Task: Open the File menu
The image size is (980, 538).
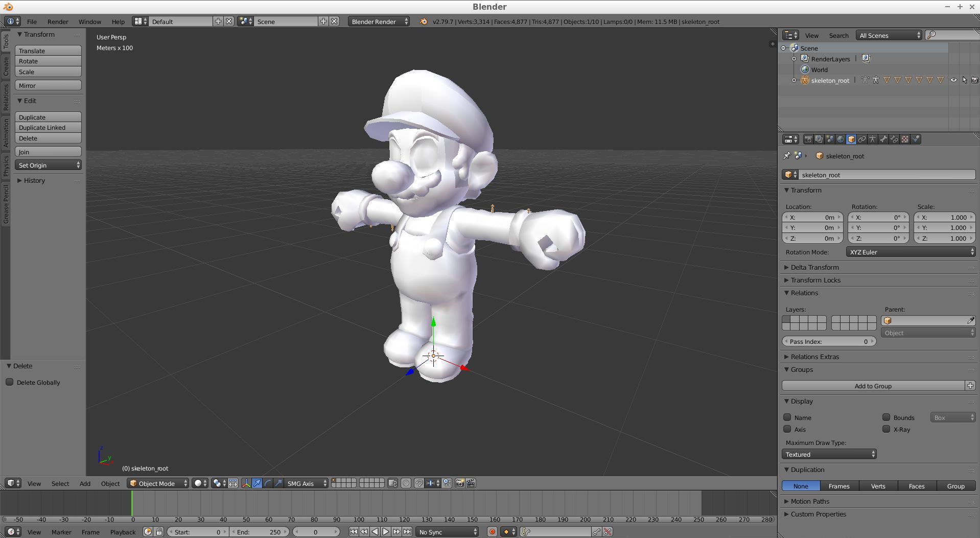Action: (32, 21)
